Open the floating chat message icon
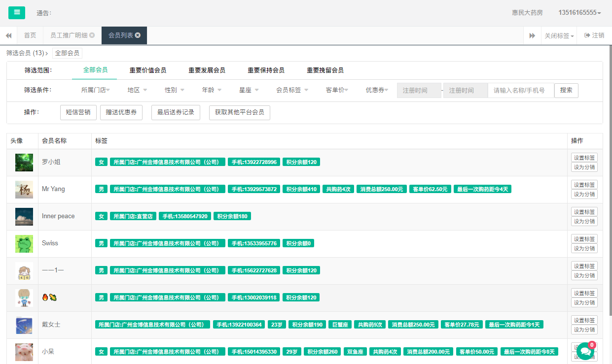 (585, 351)
